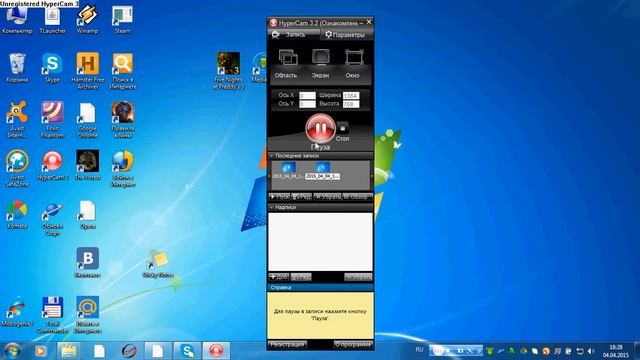Launch Five Nights at Freddy's 3 shortcut
Screen dimensions: 640x360
229,71
